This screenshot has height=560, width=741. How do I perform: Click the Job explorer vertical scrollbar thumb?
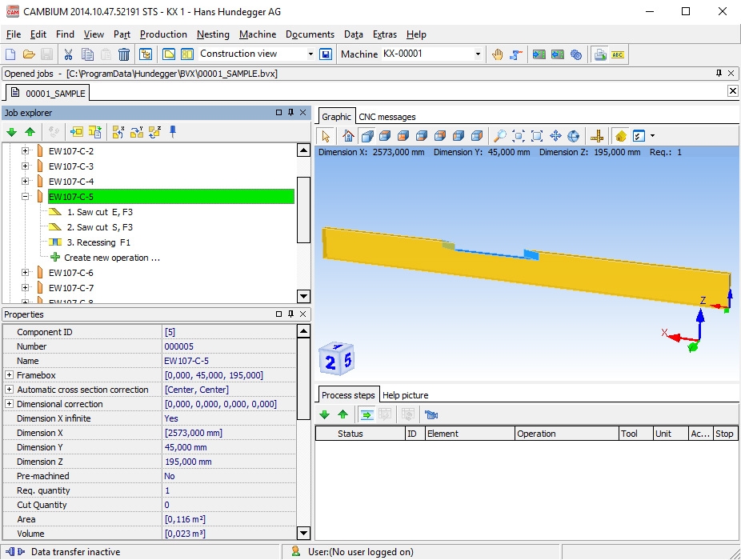[303, 210]
